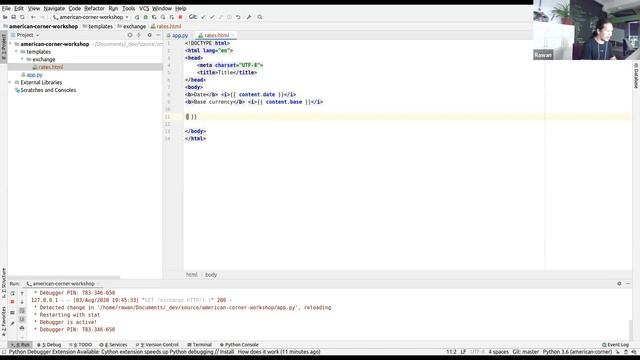Toggle the Database tool window stripe button
The image size is (640, 360).
tap(636, 76)
